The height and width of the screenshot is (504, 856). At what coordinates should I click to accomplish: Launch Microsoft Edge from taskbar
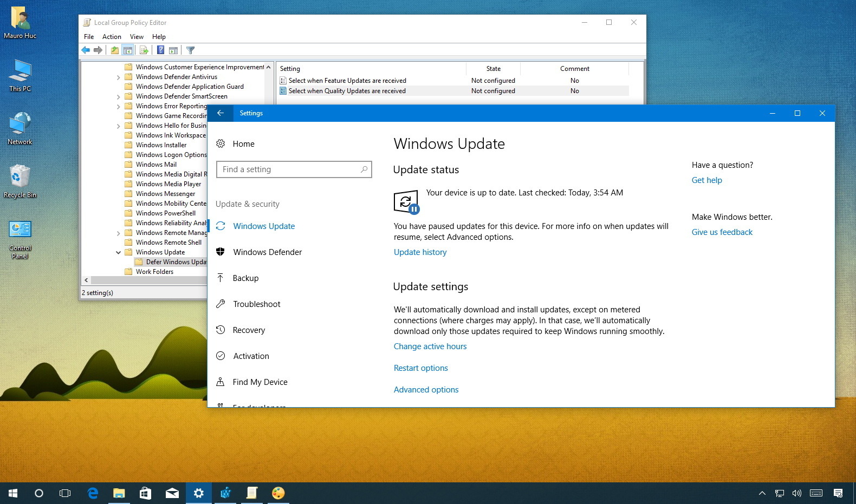(93, 493)
